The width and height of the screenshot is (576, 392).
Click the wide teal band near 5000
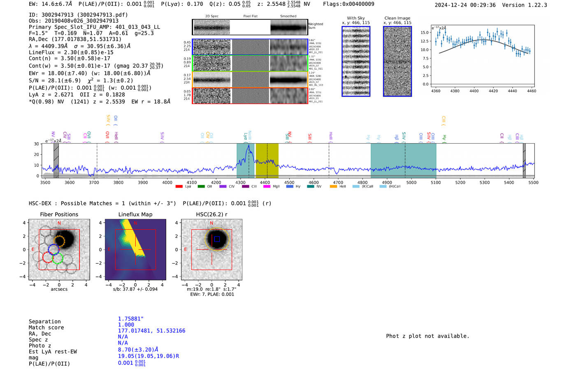coord(403,161)
